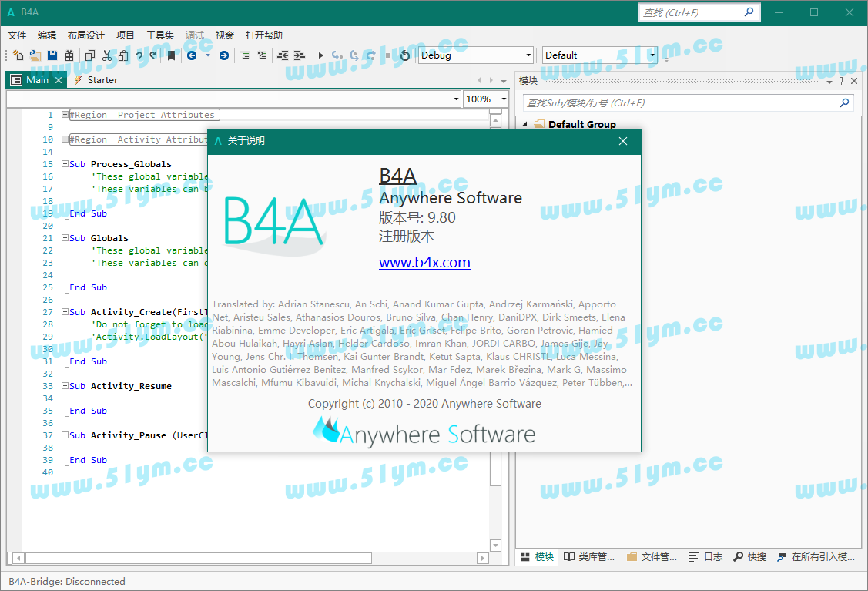Click the Open project folder icon
This screenshot has width=868, height=591.
pos(35,55)
